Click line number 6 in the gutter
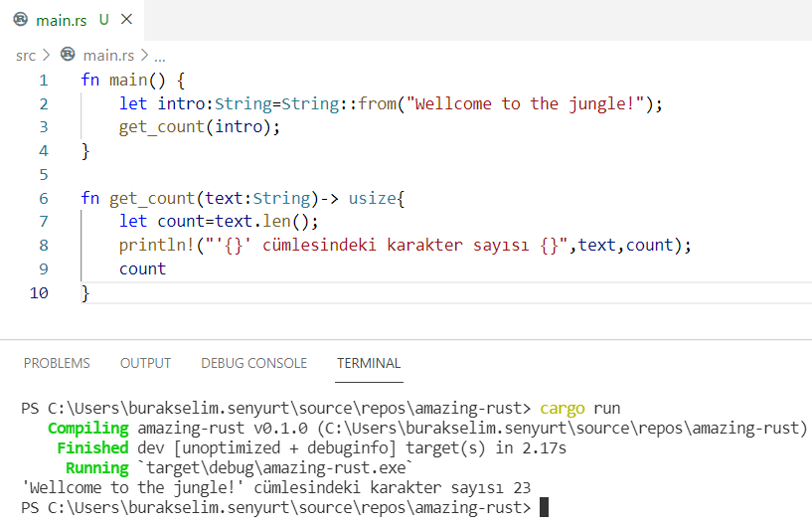The image size is (812, 530). (x=43, y=198)
